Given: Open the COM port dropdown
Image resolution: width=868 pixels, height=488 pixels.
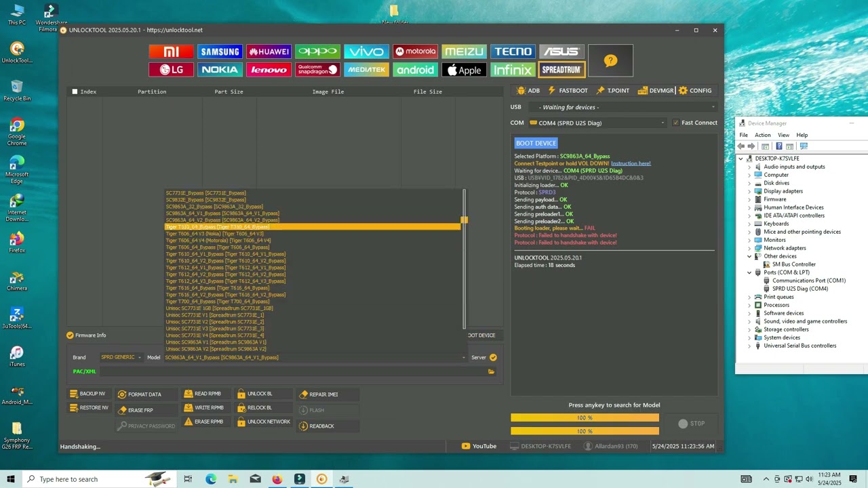Looking at the screenshot, I should 597,123.
